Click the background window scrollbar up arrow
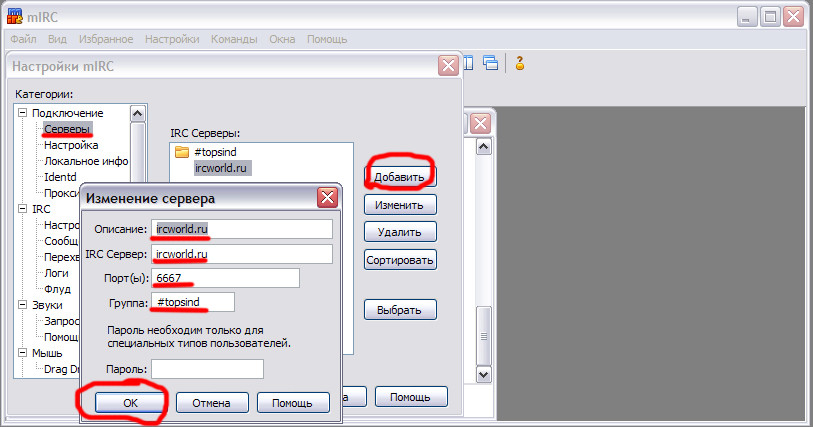Screen dimensions: 813x427 point(483,147)
